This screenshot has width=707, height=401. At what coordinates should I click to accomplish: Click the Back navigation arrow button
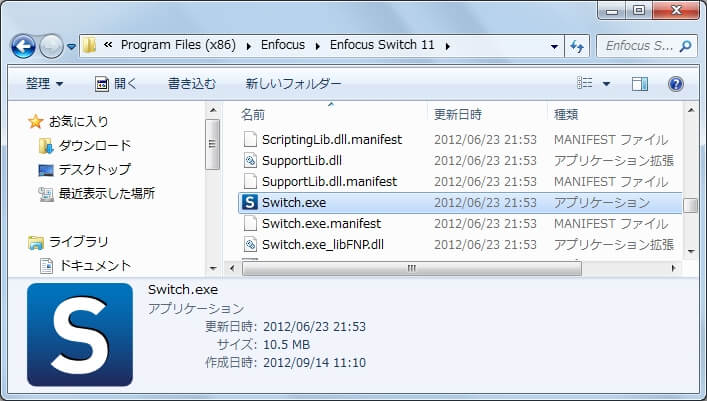(x=23, y=46)
